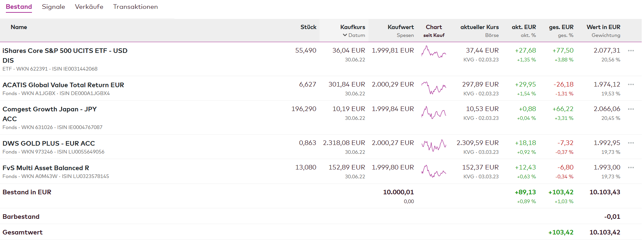Open more options for iShares Core S&P 500
This screenshot has height=241, width=644.
coord(631,51)
